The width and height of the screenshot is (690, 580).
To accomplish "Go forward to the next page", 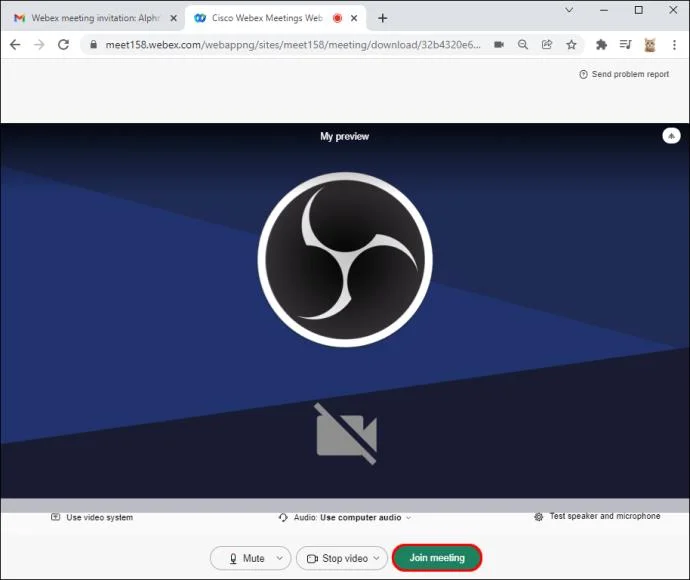I will point(39,44).
